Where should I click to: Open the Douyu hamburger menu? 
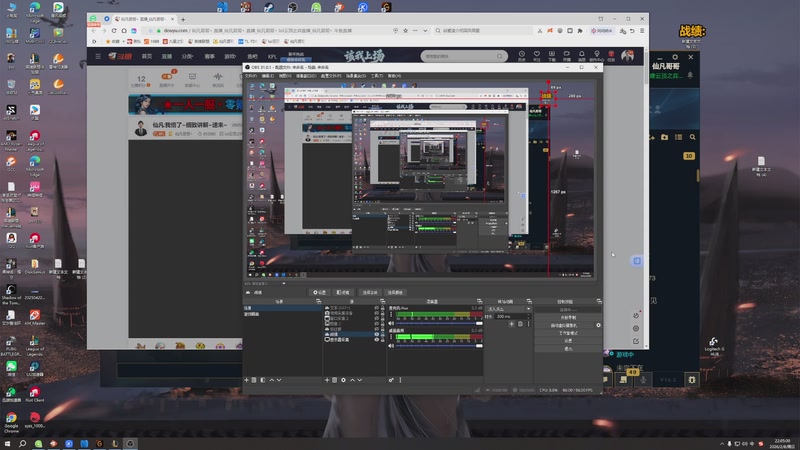tap(98, 56)
